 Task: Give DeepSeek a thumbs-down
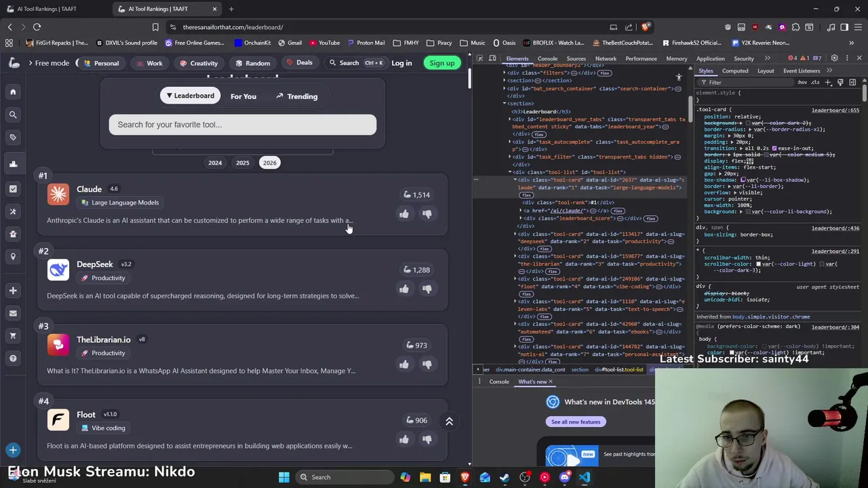427,289
